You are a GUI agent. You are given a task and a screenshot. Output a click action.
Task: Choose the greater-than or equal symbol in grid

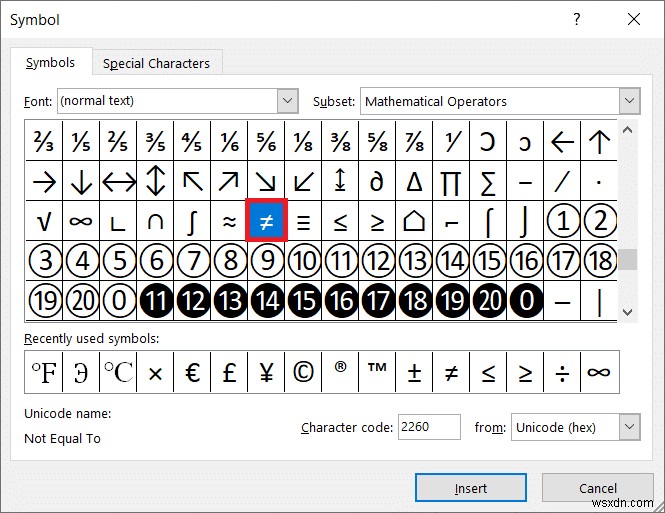(377, 220)
